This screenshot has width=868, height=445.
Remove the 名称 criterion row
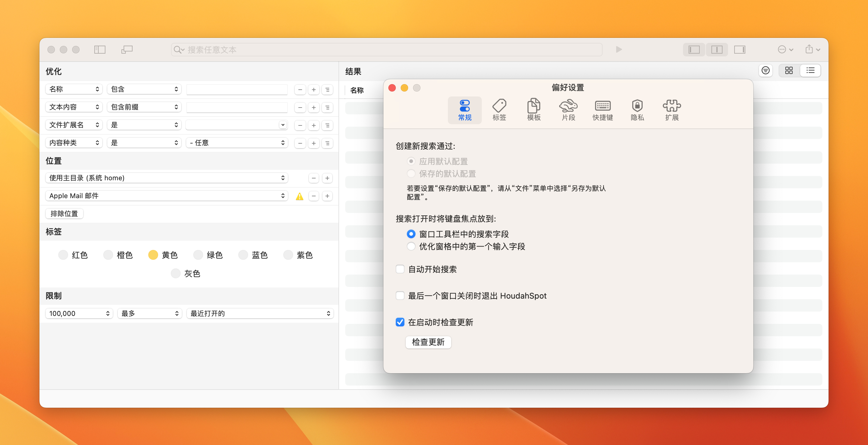[300, 90]
